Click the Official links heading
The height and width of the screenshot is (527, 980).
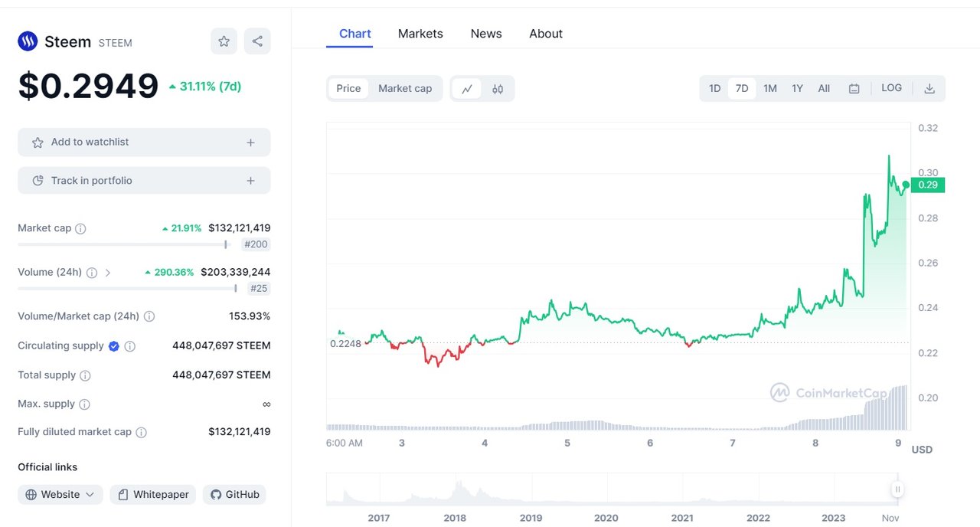pyautogui.click(x=47, y=467)
